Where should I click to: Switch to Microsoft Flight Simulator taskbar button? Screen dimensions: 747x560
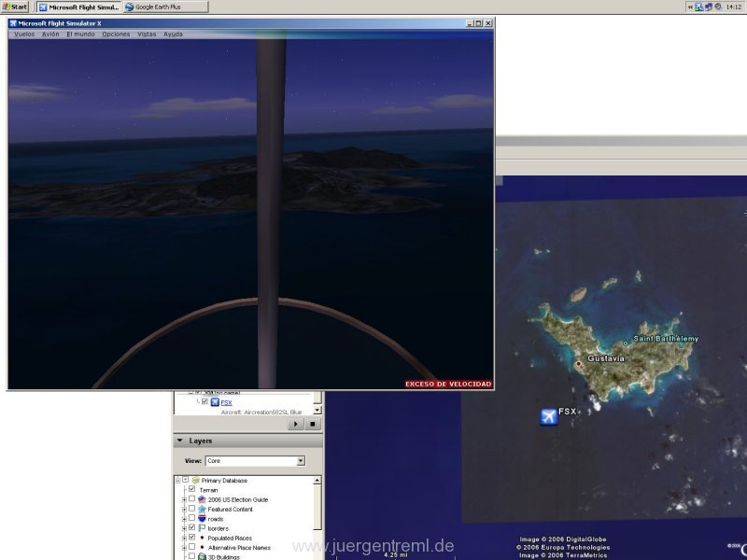(79, 7)
